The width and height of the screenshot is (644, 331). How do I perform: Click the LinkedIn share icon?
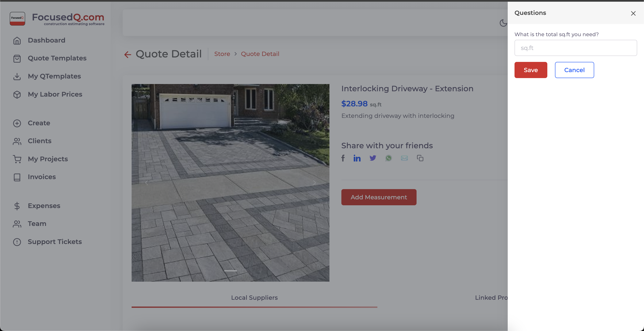pos(357,158)
